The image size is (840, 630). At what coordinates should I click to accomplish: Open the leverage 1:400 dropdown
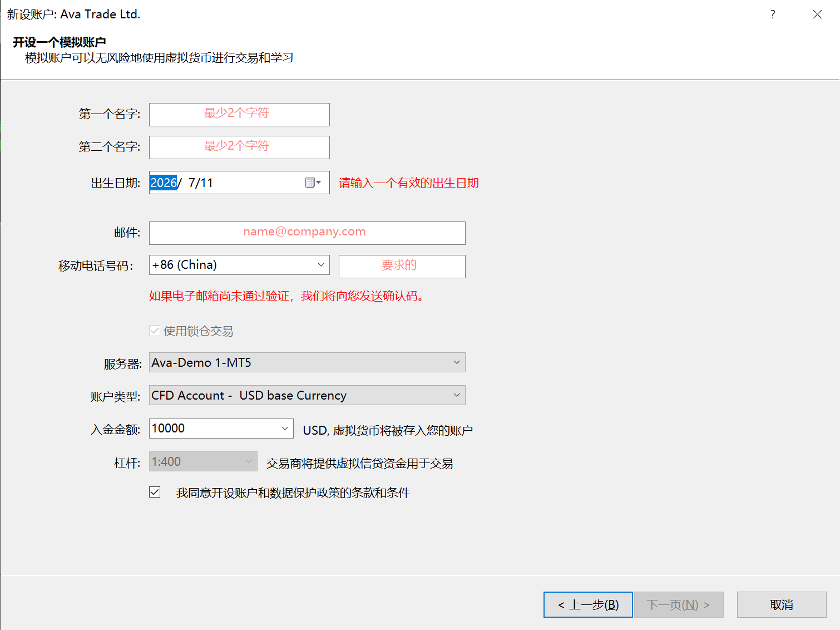click(203, 461)
